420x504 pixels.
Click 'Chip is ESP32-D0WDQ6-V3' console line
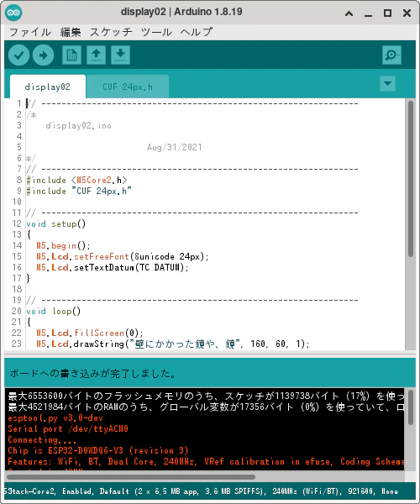[x=98, y=450]
